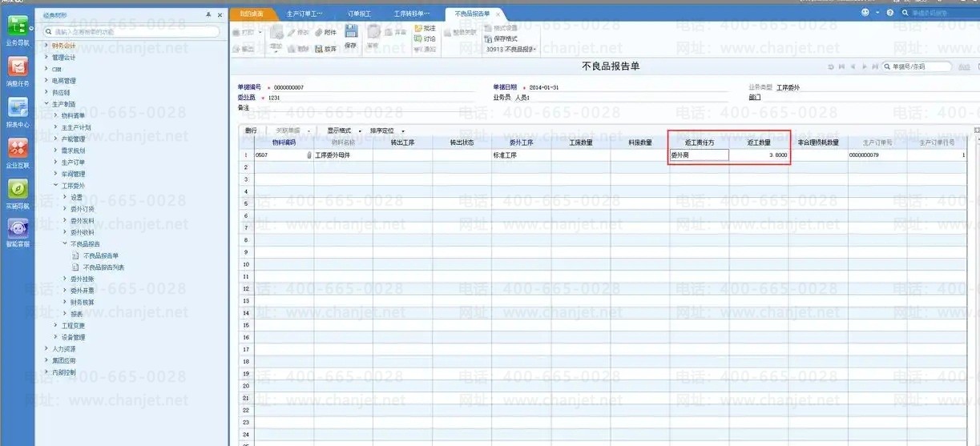Click the 删除 toolbar button
Screen dimensions: 980x446
(x=299, y=49)
